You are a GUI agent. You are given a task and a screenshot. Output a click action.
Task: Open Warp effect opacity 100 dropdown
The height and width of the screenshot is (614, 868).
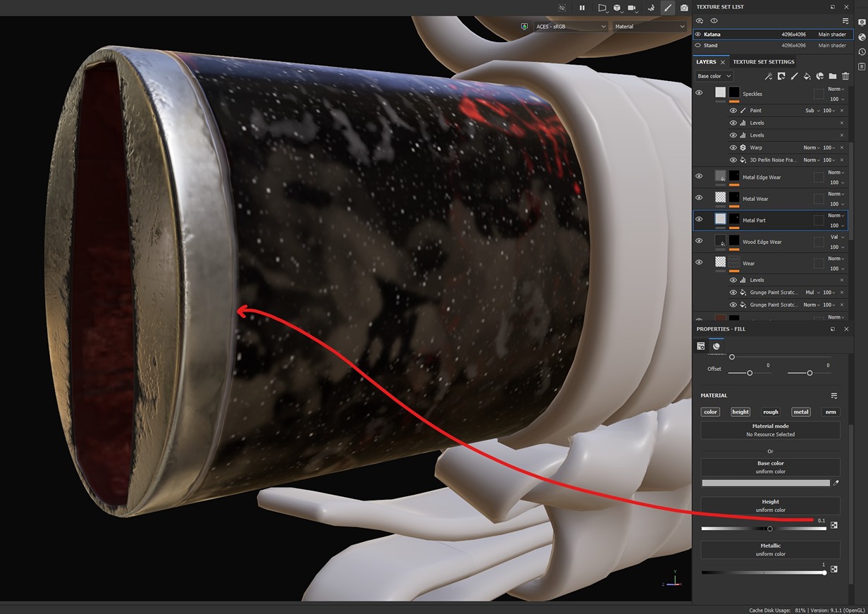click(x=830, y=148)
